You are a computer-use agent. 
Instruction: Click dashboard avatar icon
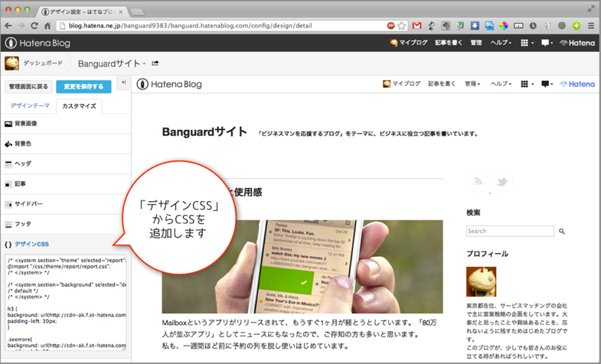(x=11, y=63)
